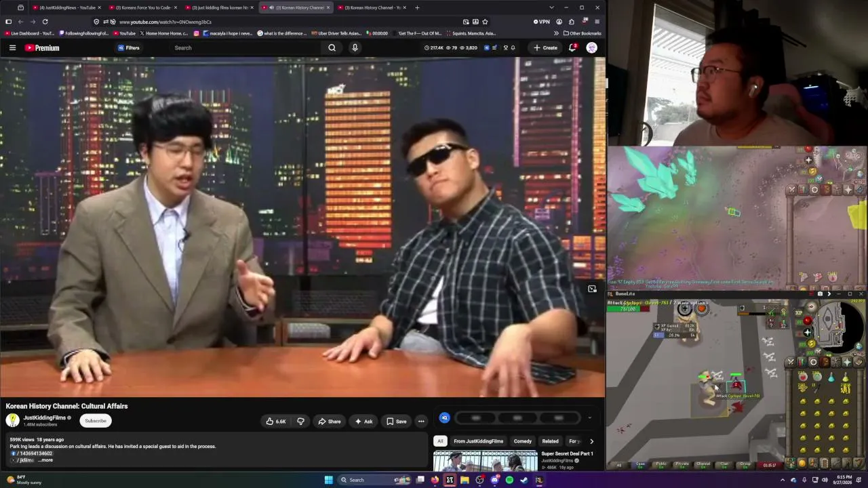Open the JustKiddingFilms channel link
The image size is (868, 488).
45,418
